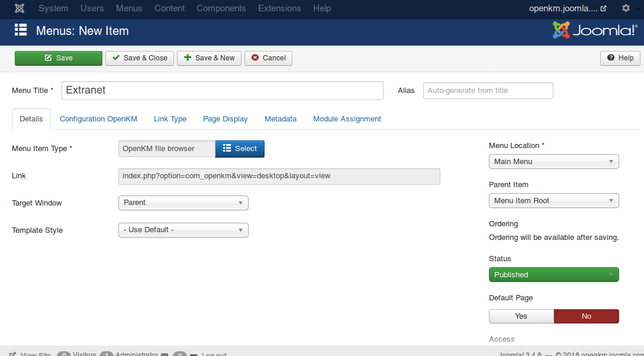The image size is (644, 356).
Task: Open the System menu
Action: pyautogui.click(x=53, y=8)
